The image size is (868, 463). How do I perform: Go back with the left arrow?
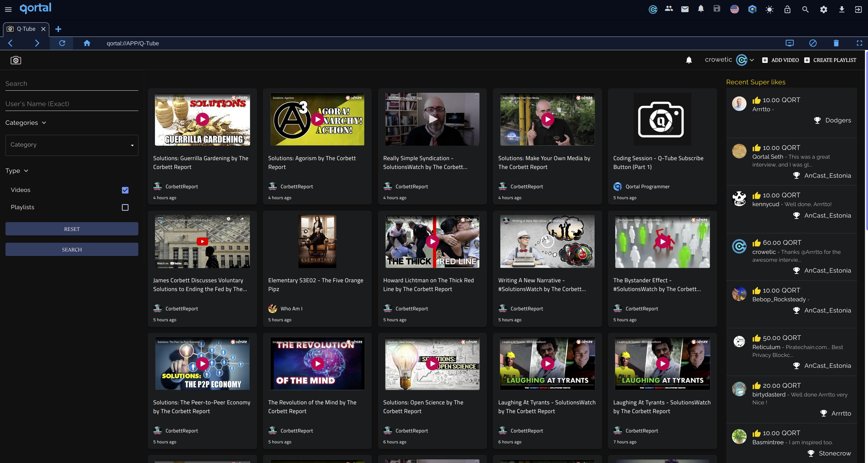coord(10,43)
